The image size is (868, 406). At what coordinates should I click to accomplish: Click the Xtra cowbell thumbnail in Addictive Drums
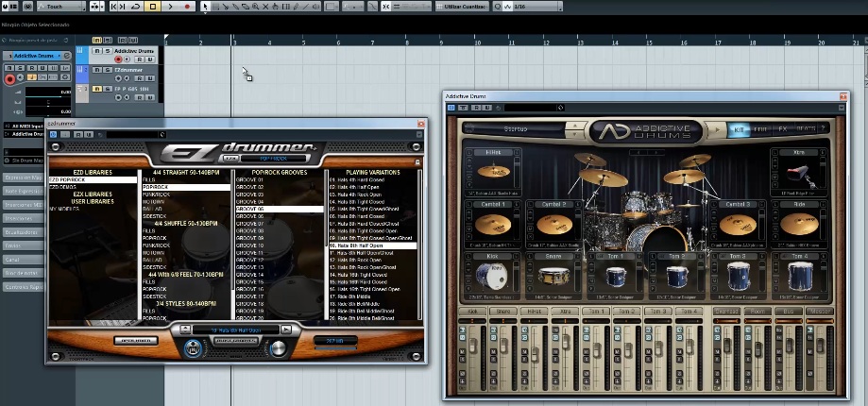click(800, 175)
